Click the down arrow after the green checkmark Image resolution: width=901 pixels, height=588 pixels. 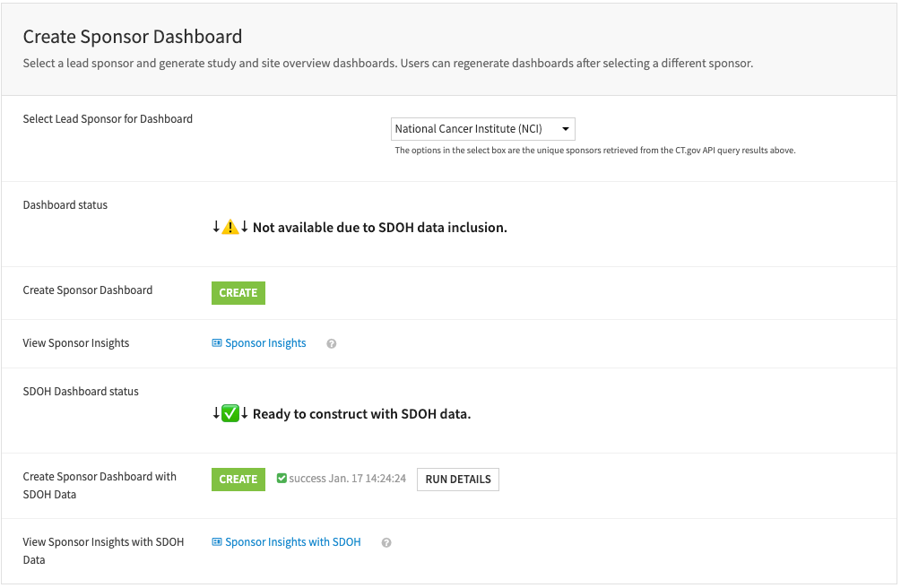pyautogui.click(x=243, y=412)
